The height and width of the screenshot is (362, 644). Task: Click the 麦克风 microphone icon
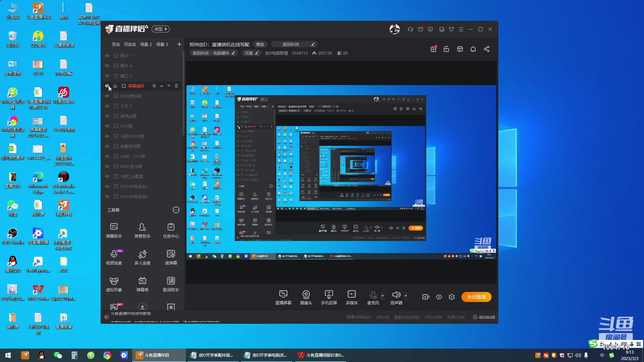(x=373, y=295)
